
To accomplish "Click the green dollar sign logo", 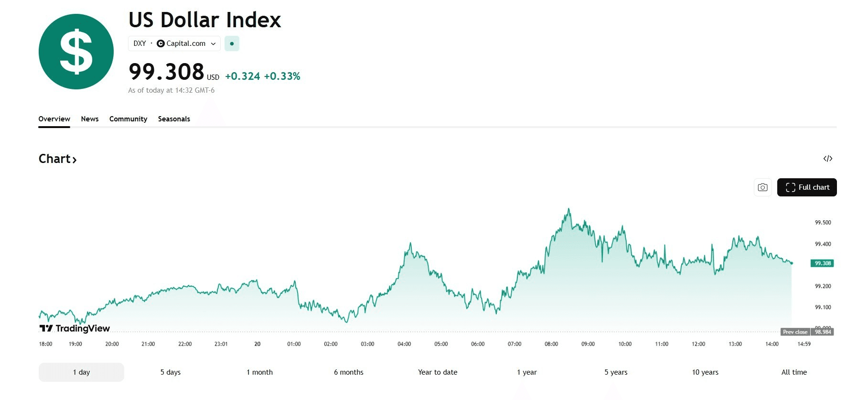I will point(76,52).
